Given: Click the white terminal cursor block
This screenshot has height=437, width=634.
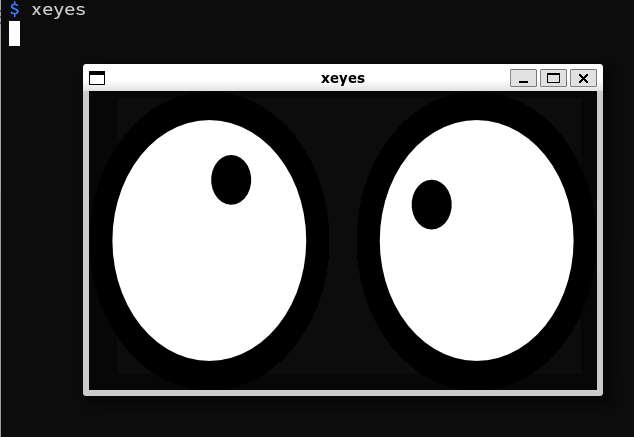Looking at the screenshot, I should pos(15,34).
